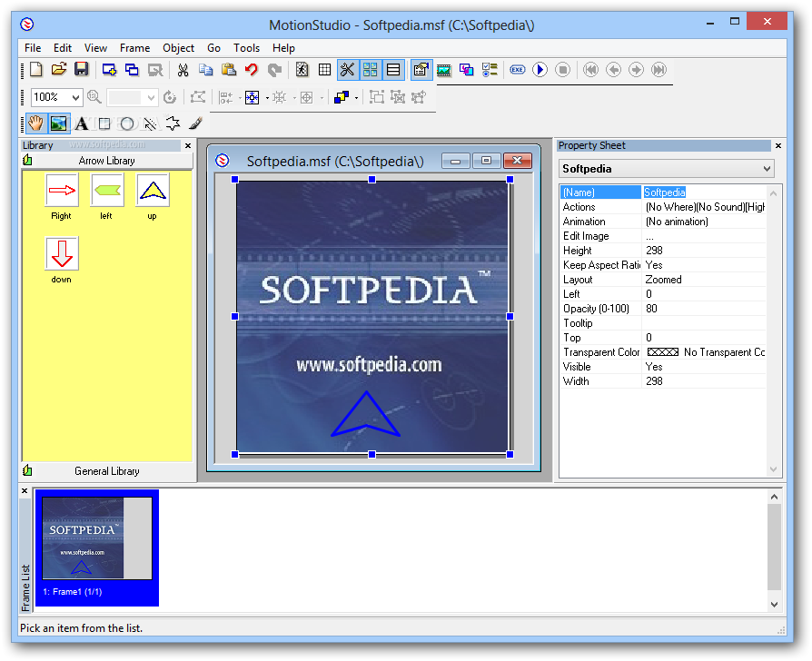Select the Hand tool

pyautogui.click(x=35, y=123)
